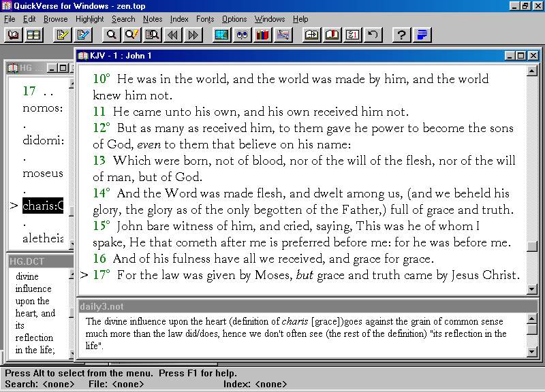Click the daily3.not pane scroll thumb
The width and height of the screenshot is (545, 392).
[x=532, y=329]
